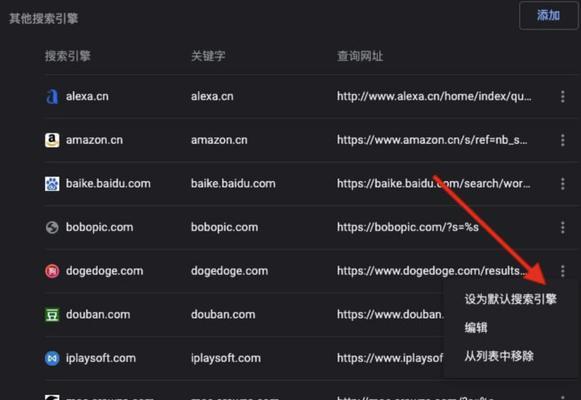Open more actions for amazon.cn
This screenshot has width=581, height=400.
coord(562,140)
